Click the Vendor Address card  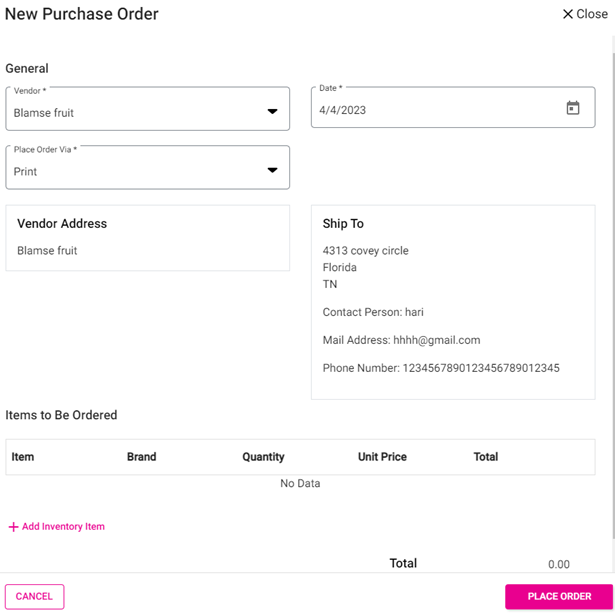pos(147,238)
